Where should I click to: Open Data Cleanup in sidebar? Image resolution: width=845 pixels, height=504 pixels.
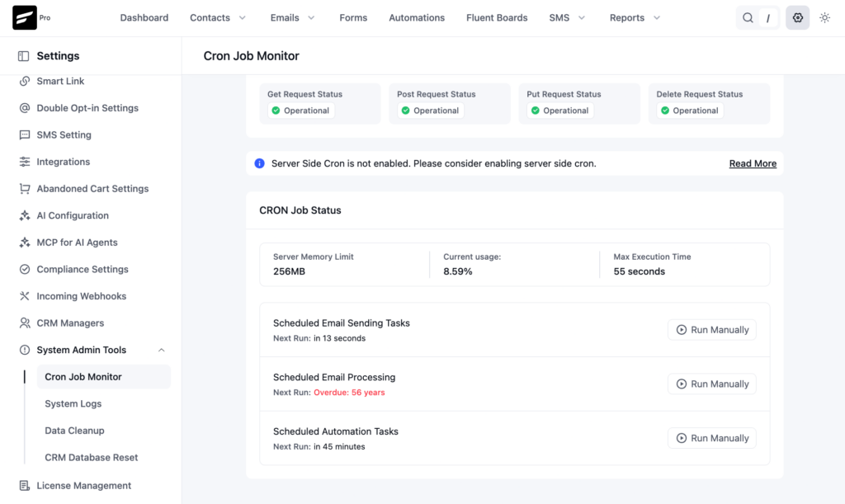74,431
